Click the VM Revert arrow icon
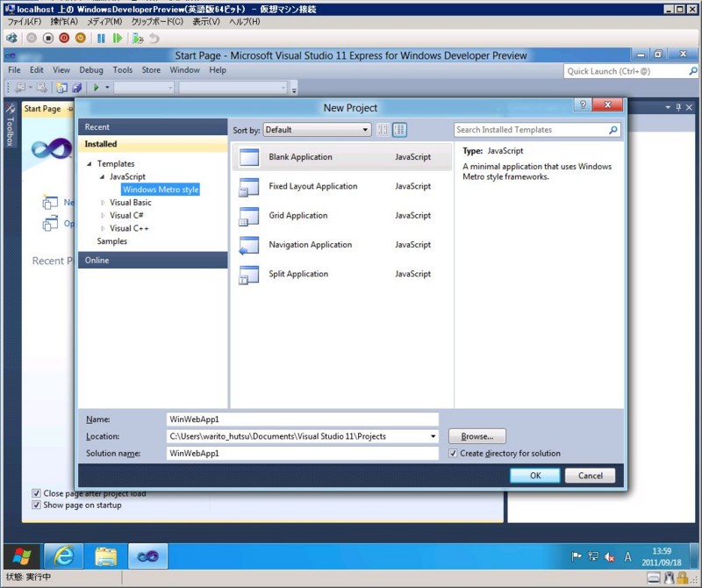 pyautogui.click(x=154, y=39)
